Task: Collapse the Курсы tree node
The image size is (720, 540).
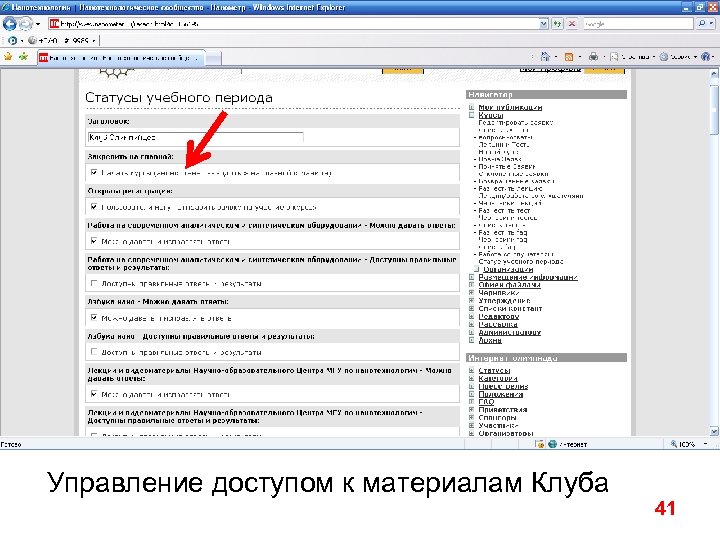Action: point(471,115)
